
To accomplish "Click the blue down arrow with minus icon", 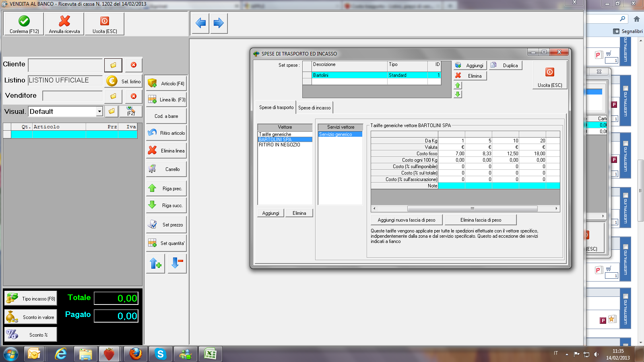I will (x=177, y=263).
